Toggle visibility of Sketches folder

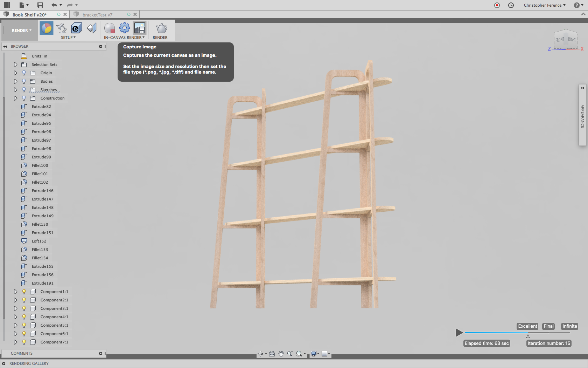[24, 90]
